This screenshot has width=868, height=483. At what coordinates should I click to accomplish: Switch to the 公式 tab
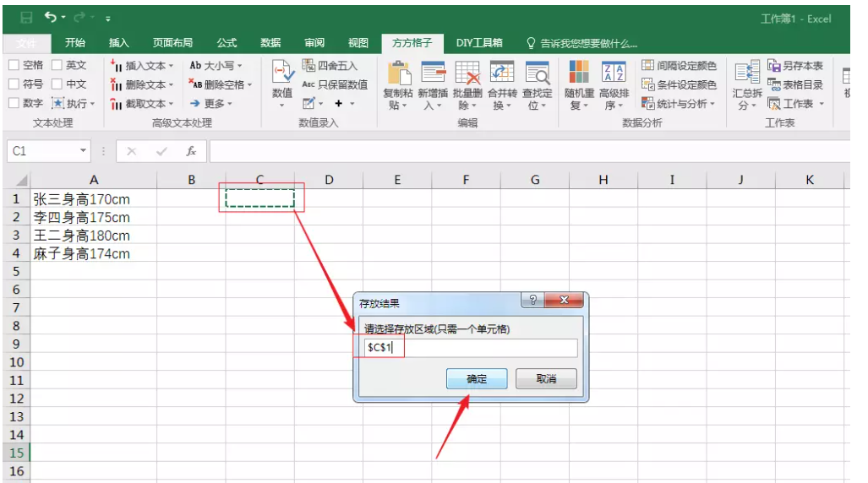tap(227, 42)
